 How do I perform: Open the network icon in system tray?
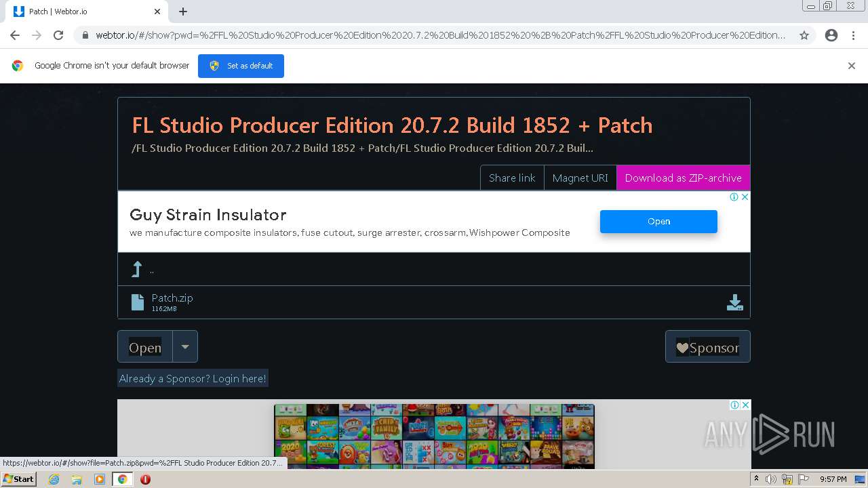pyautogui.click(x=787, y=479)
